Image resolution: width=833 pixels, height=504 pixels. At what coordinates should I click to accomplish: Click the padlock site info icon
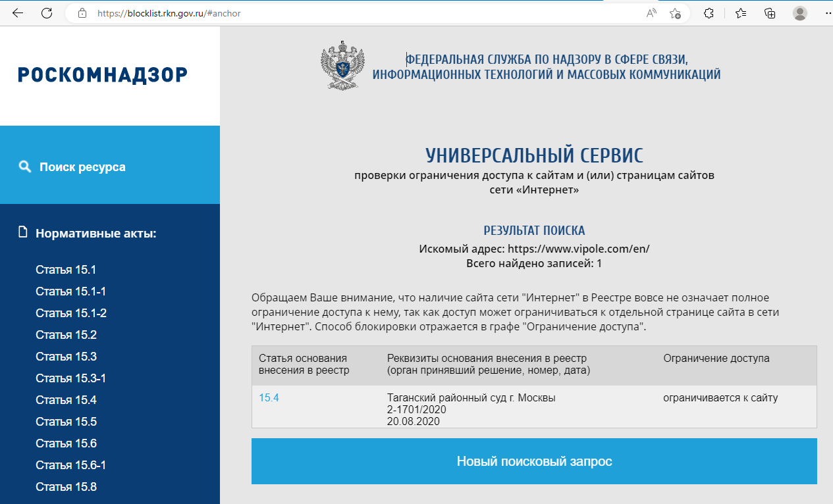[82, 13]
